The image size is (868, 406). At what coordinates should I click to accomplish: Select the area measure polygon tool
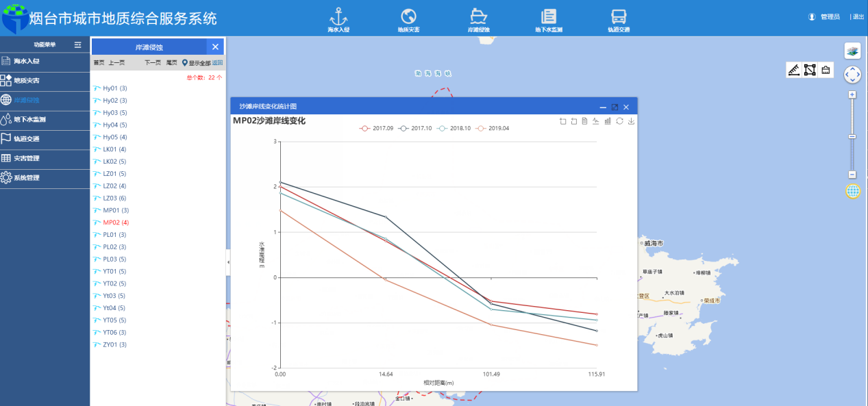(810, 70)
